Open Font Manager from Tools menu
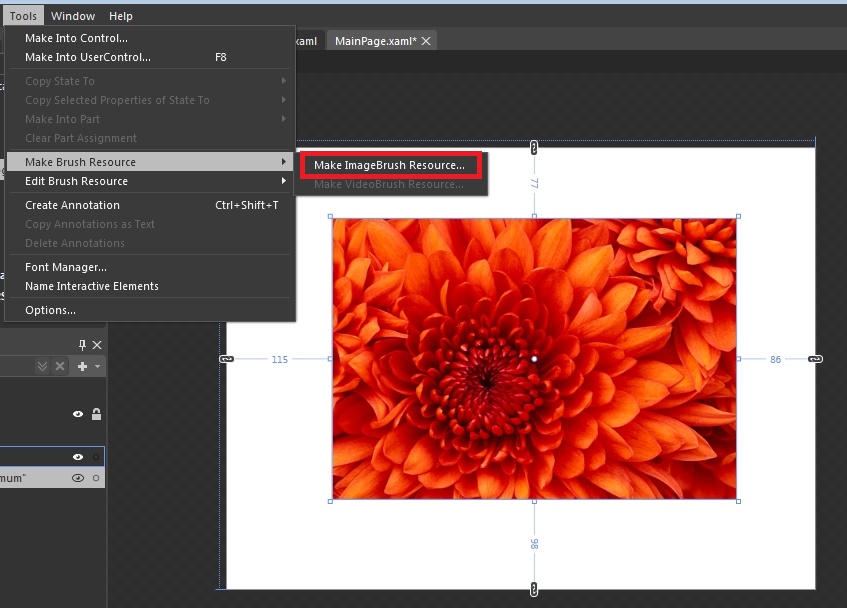This screenshot has height=608, width=847. pos(66,267)
